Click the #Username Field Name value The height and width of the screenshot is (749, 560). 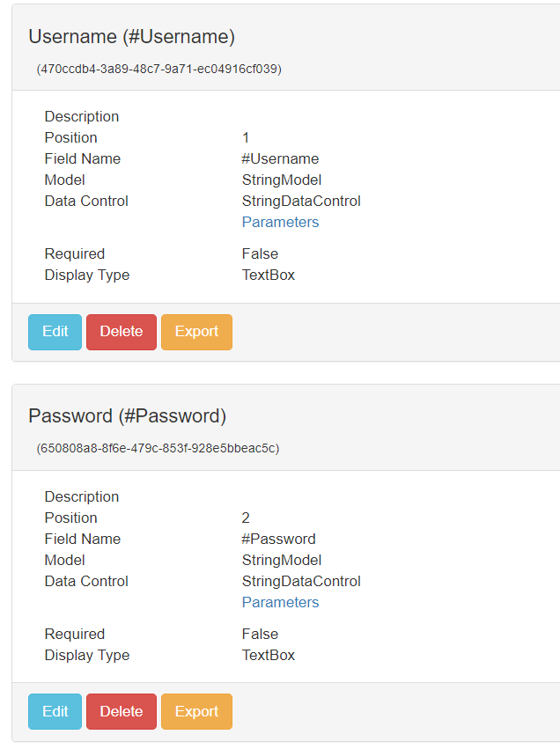pos(280,158)
